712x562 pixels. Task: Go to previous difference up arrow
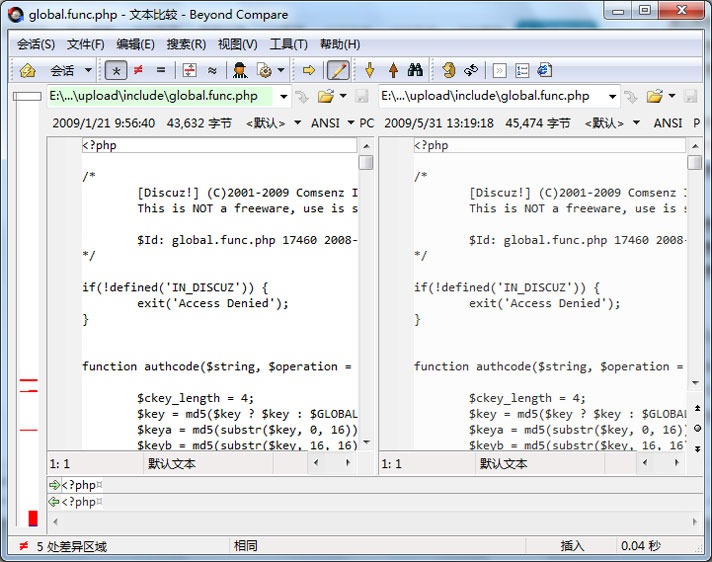[x=393, y=70]
